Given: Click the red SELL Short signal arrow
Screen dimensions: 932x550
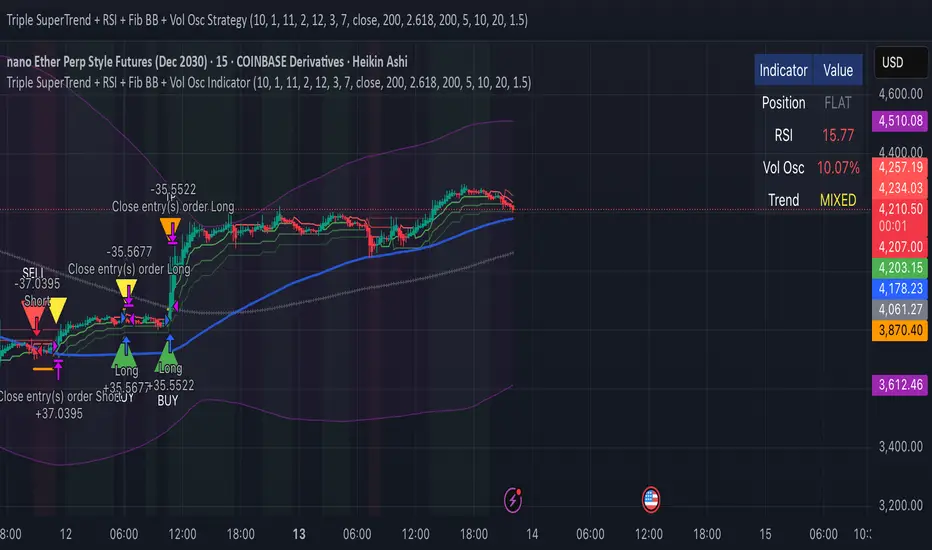Looking at the screenshot, I should (33, 318).
